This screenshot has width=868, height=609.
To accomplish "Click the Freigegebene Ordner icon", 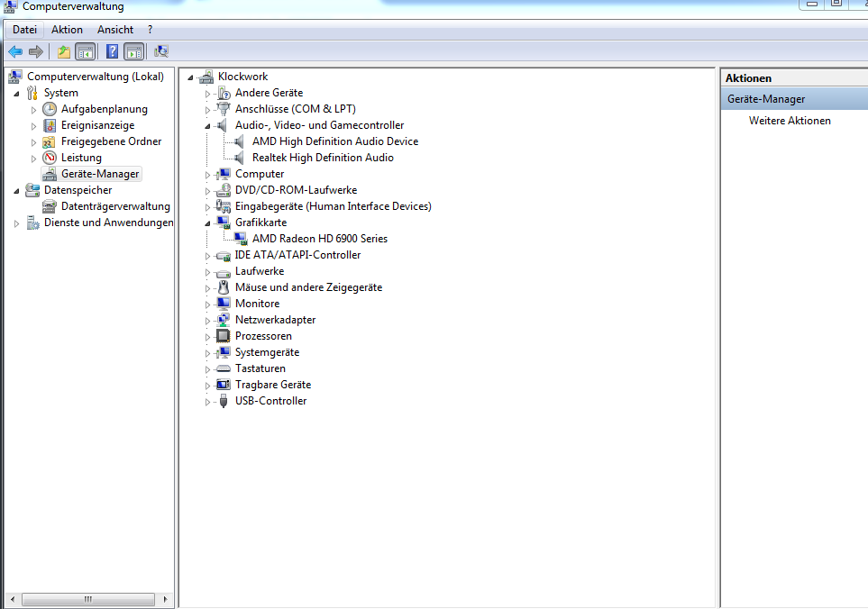I will point(50,142).
